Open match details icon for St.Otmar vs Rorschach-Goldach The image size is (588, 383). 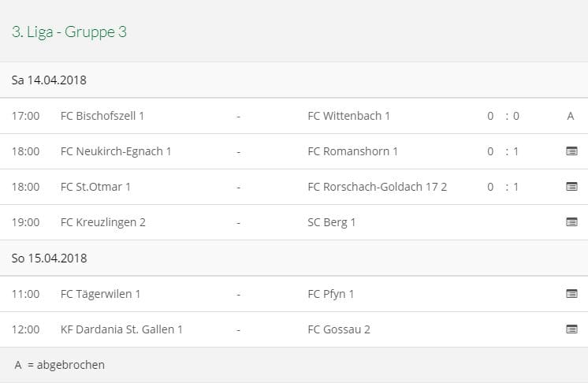(571, 187)
